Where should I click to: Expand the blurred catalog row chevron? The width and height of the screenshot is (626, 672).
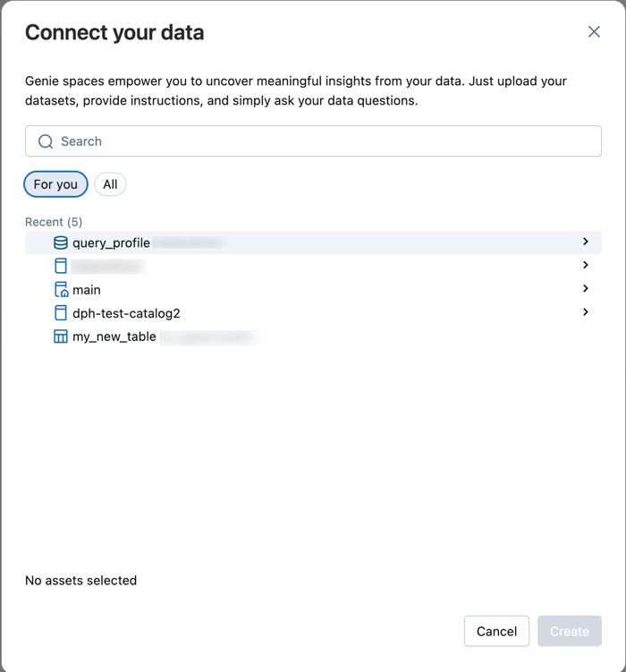[586, 265]
